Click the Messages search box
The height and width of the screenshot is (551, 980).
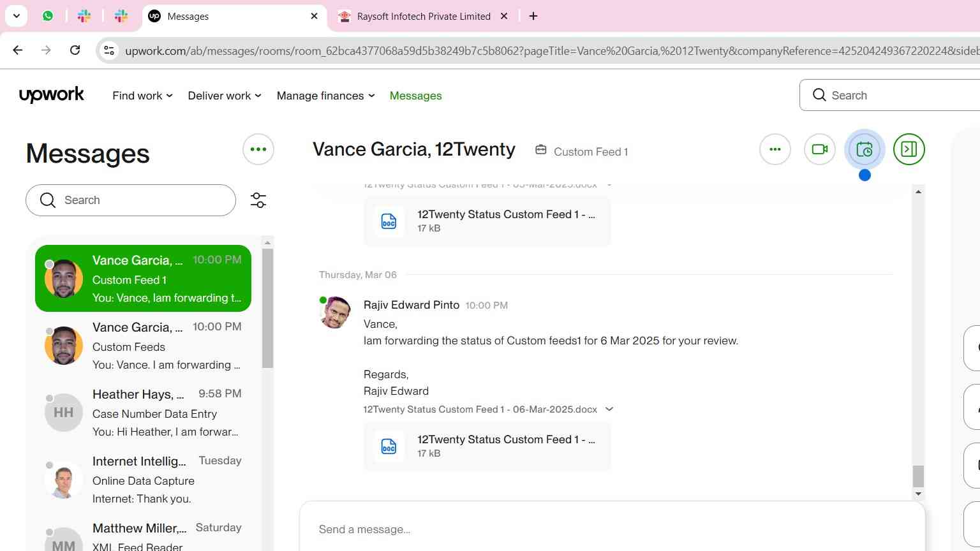point(131,200)
